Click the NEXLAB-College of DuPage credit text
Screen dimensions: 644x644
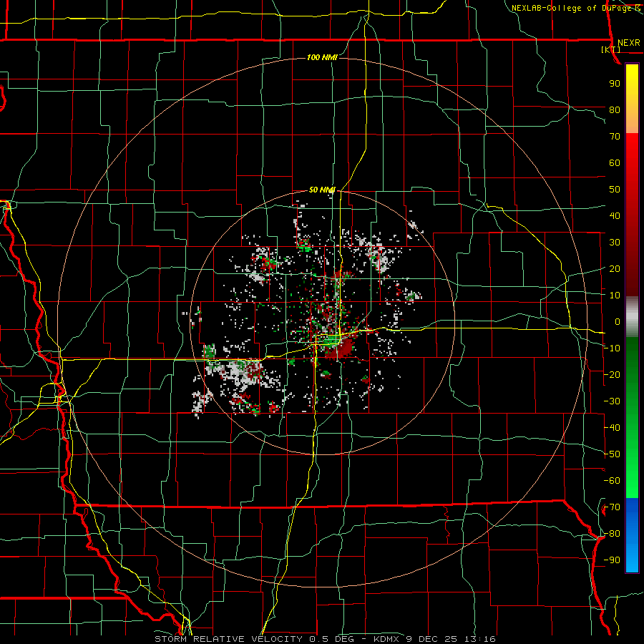[573, 8]
